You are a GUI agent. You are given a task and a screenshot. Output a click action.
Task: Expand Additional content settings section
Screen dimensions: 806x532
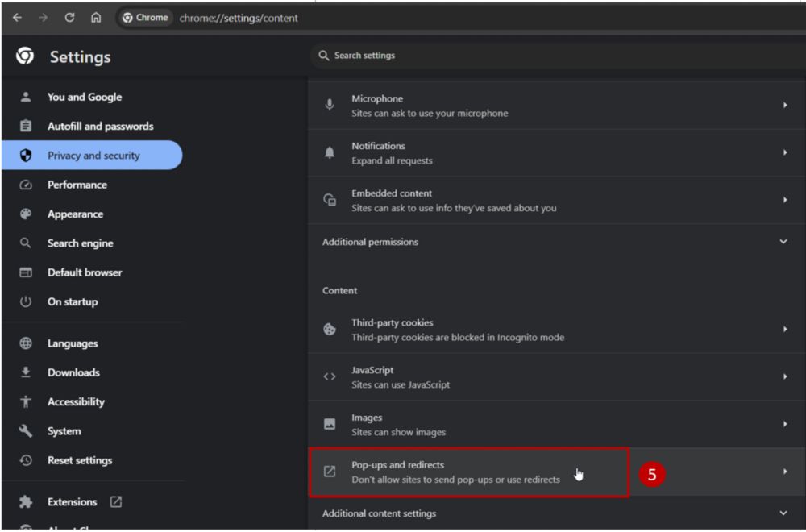pos(783,513)
